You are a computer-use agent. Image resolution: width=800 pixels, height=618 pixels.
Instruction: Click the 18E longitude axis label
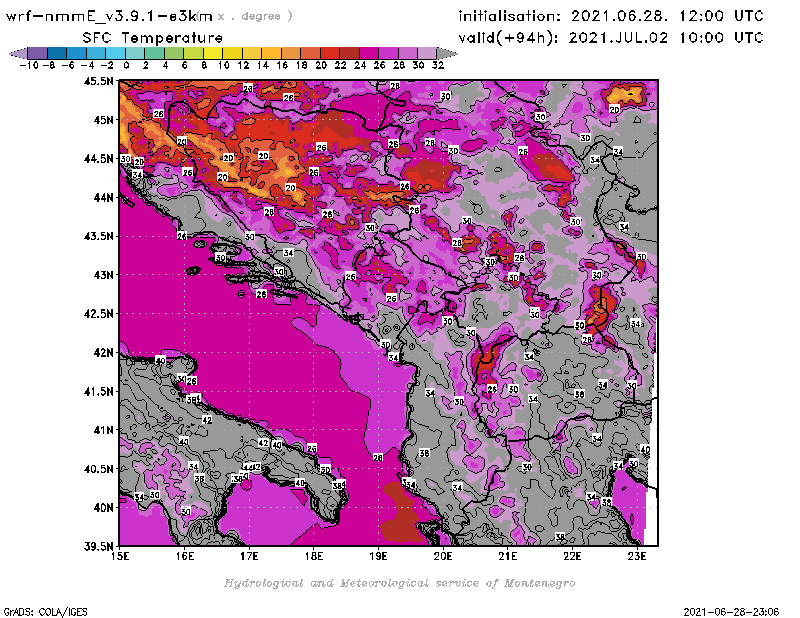(314, 556)
